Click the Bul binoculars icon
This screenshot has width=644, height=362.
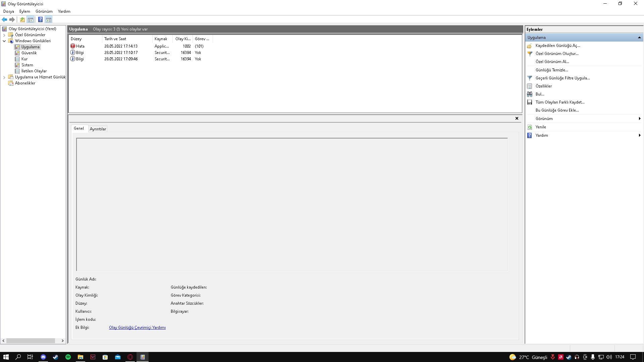pyautogui.click(x=530, y=94)
